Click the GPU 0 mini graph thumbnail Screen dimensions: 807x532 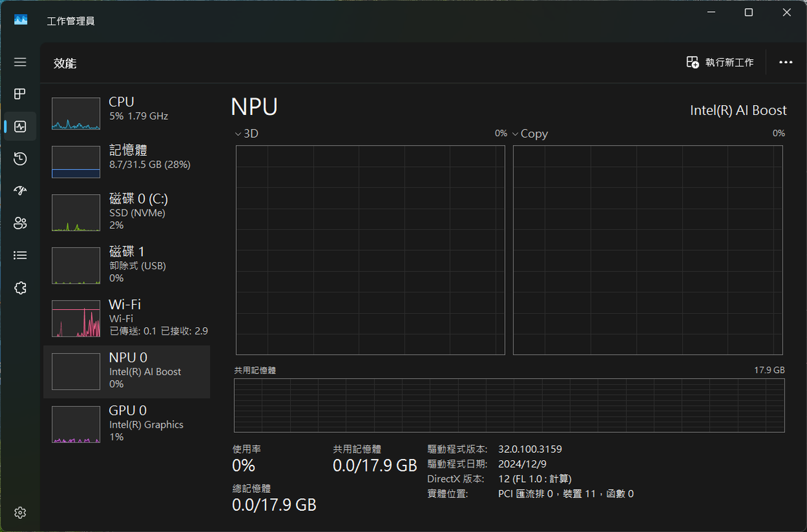pyautogui.click(x=76, y=424)
